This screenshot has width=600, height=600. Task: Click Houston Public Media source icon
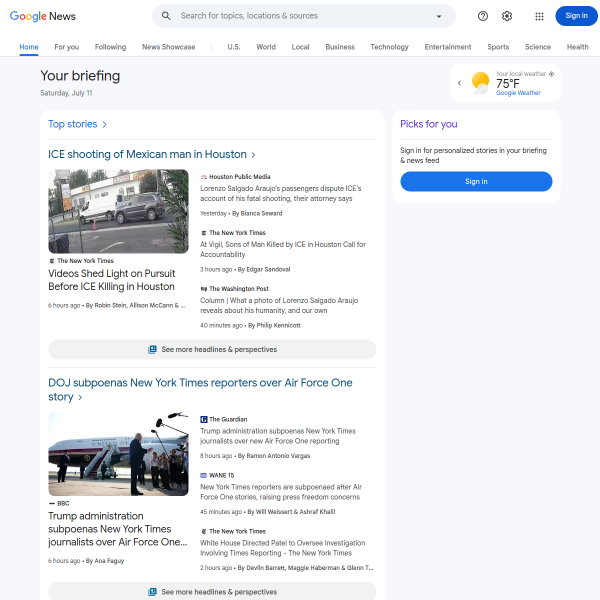click(204, 177)
